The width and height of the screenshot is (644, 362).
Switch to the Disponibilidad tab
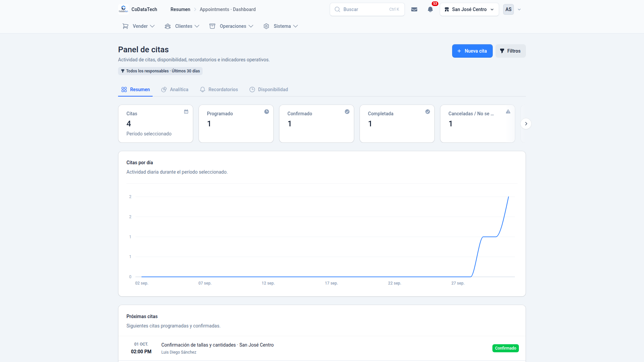[269, 89]
